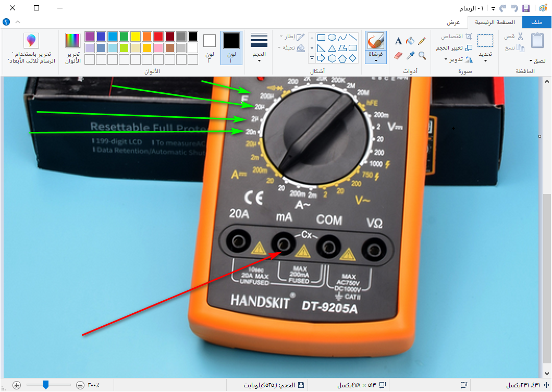Select the Pencil tool
This screenshot has width=552, height=392.
tap(422, 41)
